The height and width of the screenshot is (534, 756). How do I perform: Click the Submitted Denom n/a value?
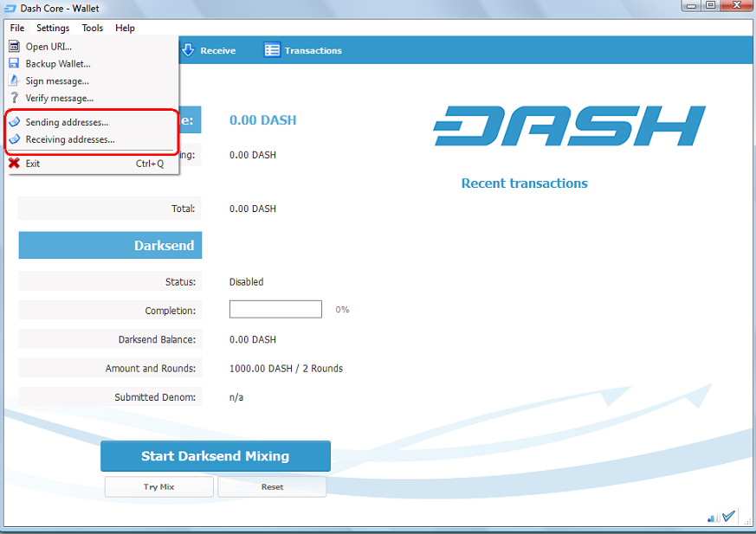tap(236, 397)
